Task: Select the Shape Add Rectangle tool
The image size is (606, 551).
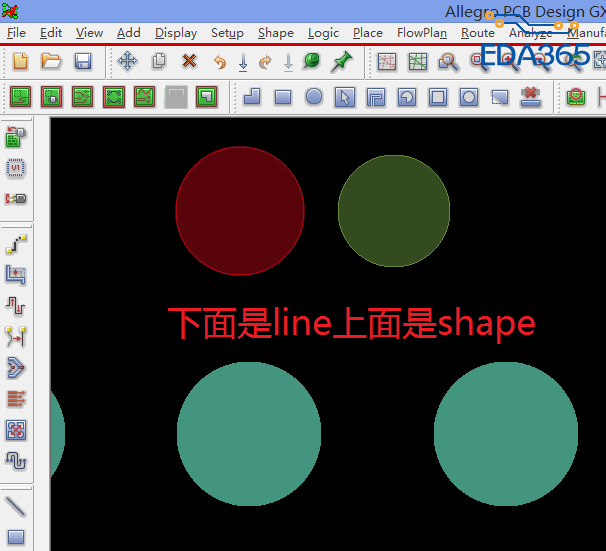Action: (x=283, y=97)
